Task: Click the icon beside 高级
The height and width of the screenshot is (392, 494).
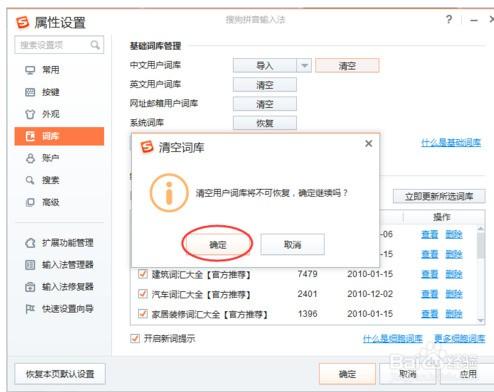Action: click(30, 202)
